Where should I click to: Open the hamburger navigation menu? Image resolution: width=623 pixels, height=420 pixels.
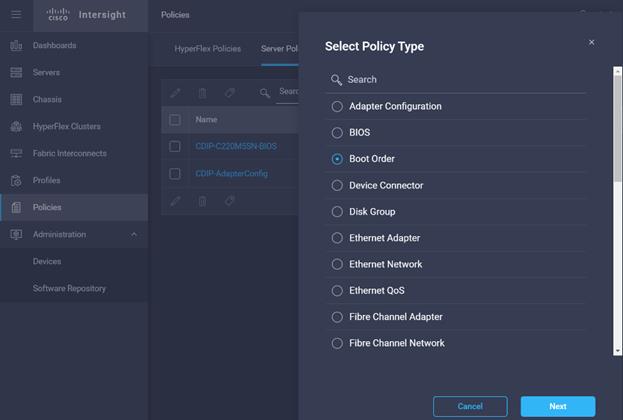(16, 15)
